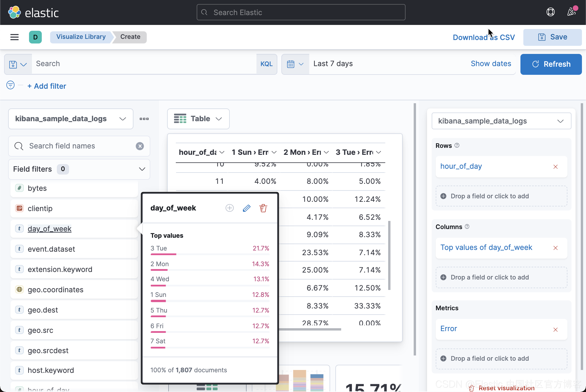Expand the Table chart type dropdown
586x392 pixels.
pyautogui.click(x=198, y=119)
